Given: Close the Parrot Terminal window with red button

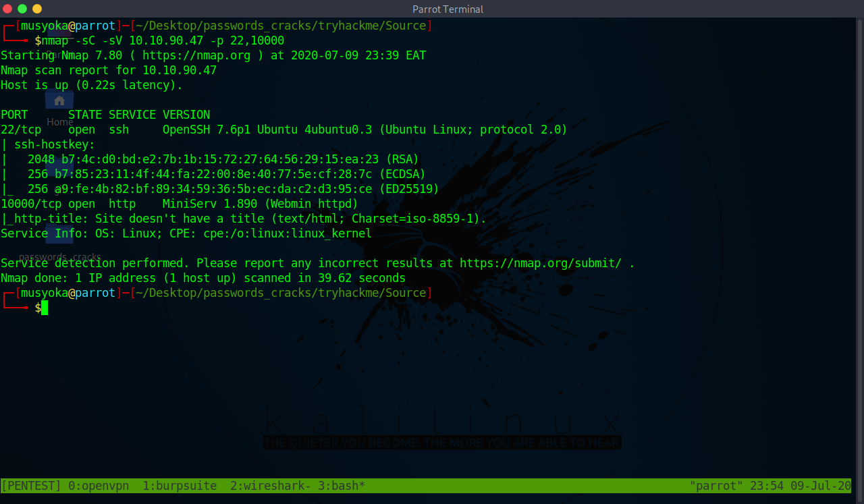Looking at the screenshot, I should [x=7, y=9].
